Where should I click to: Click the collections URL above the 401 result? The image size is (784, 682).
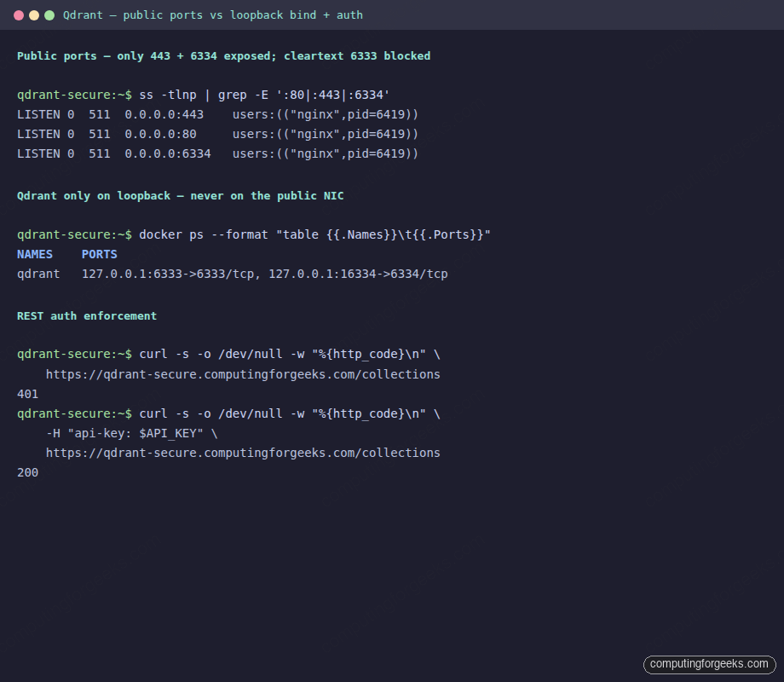pyautogui.click(x=243, y=374)
